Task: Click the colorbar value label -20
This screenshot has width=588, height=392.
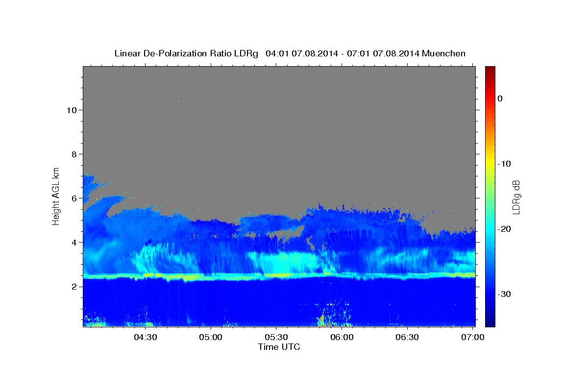Action: tap(505, 229)
